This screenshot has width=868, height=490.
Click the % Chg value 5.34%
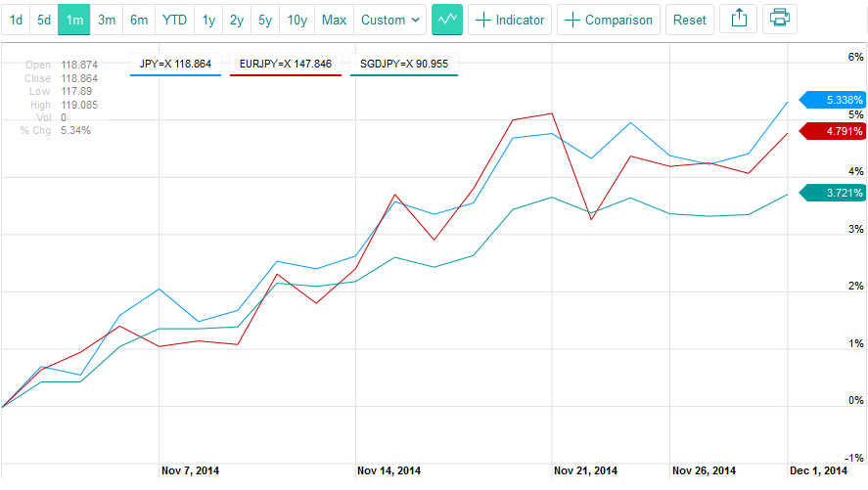[75, 130]
